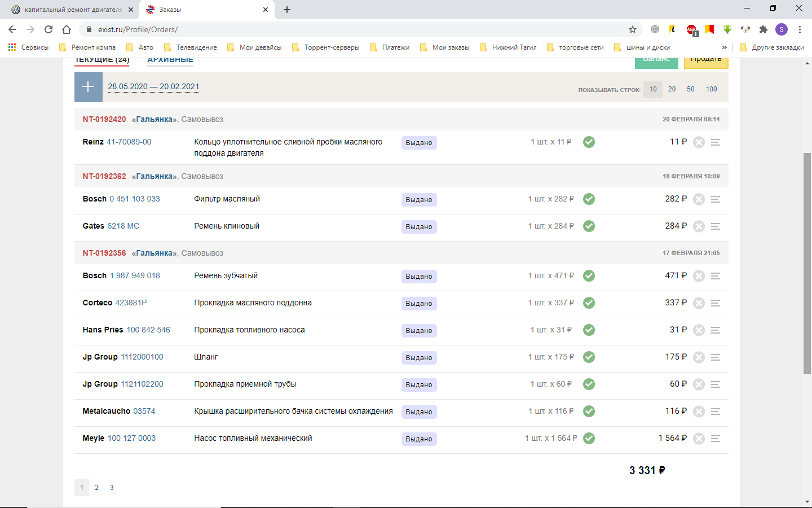
Task: Open the menu icon for the Corteco 423881P row
Action: pos(716,303)
